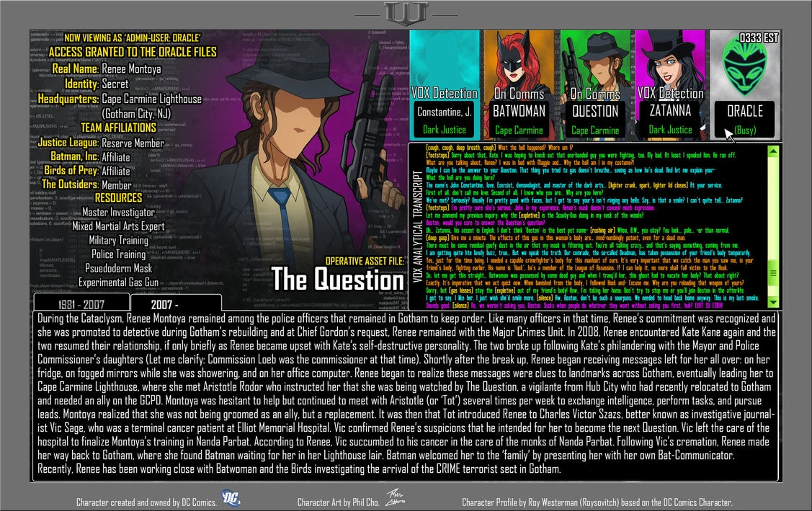Click 'Batman, Inc: Affiliate'
Screen dimensions: 812x511
point(90,156)
